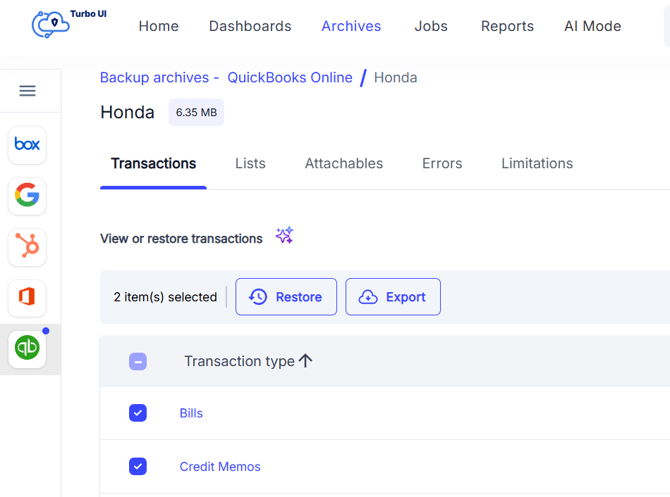Image resolution: width=670 pixels, height=497 pixels.
Task: Open the Dashboards menu item
Action: [x=250, y=26]
